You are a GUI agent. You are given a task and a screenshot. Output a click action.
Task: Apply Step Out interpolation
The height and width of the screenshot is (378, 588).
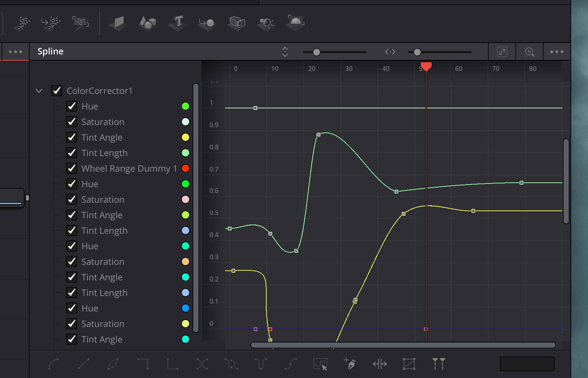click(172, 364)
